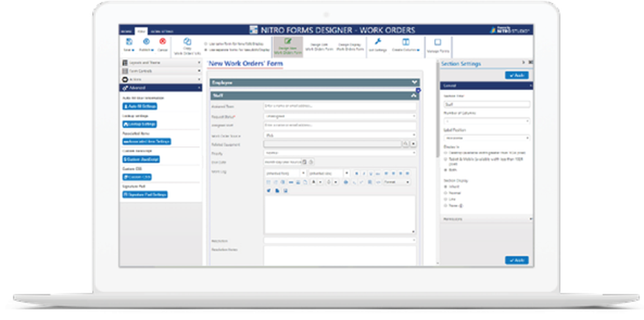This screenshot has width=644, height=320.
Task: Toggle strikethrough in Work Log editor
Action: pyautogui.click(x=378, y=173)
